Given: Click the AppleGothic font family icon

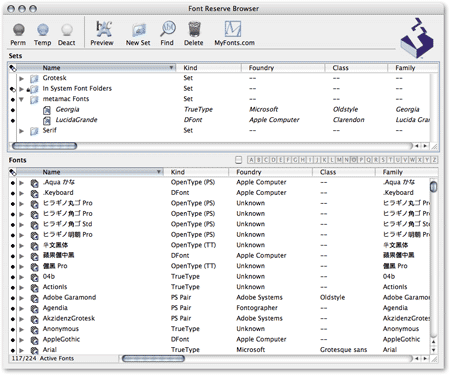Looking at the screenshot, I should pyautogui.click(x=34, y=340).
